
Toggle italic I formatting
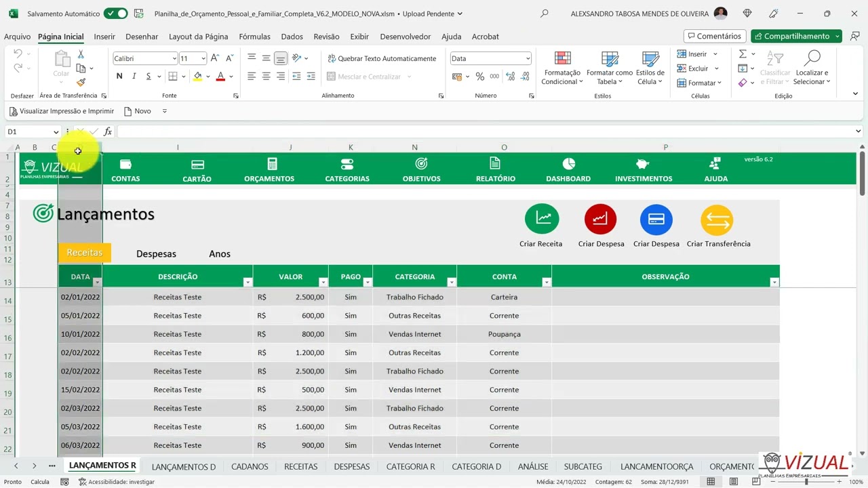pyautogui.click(x=134, y=77)
